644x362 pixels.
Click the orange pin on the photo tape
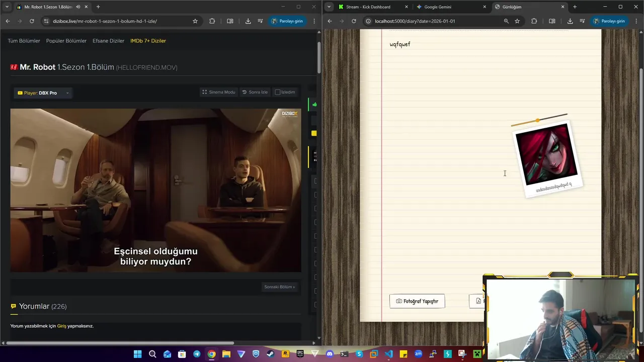point(537,120)
